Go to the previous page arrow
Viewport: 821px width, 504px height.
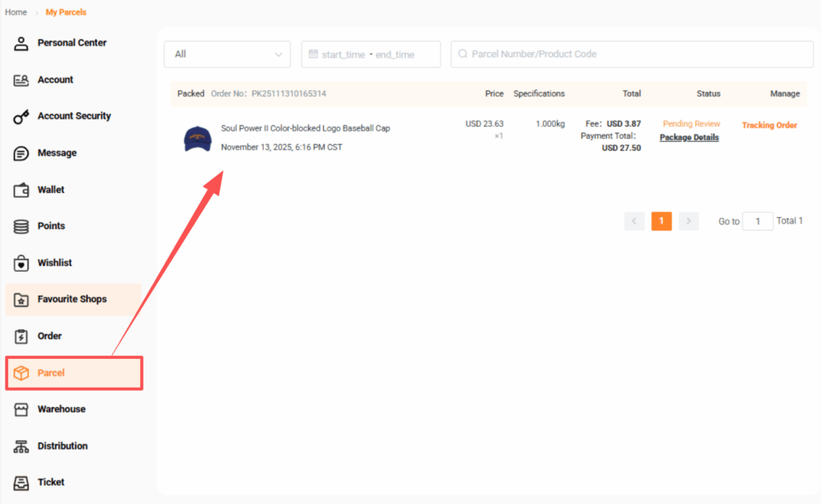(x=634, y=221)
